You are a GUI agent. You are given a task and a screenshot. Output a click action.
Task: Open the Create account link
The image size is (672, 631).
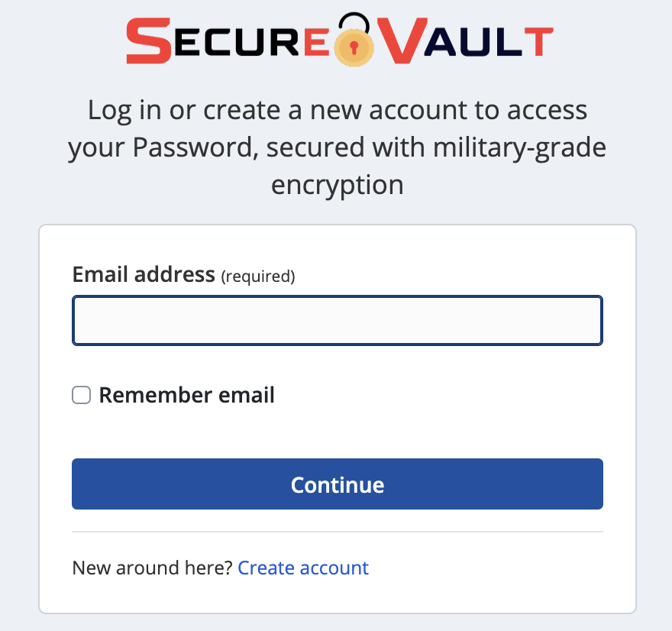[303, 568]
